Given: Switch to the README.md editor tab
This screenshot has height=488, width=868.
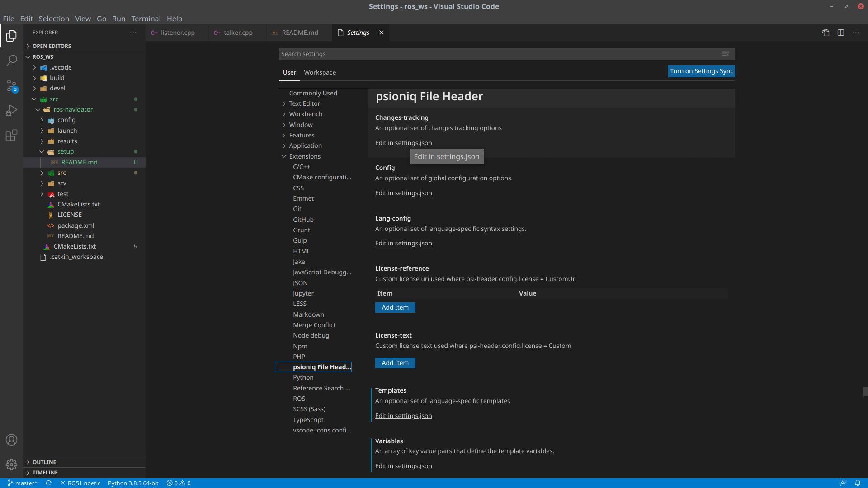Looking at the screenshot, I should coord(298,33).
